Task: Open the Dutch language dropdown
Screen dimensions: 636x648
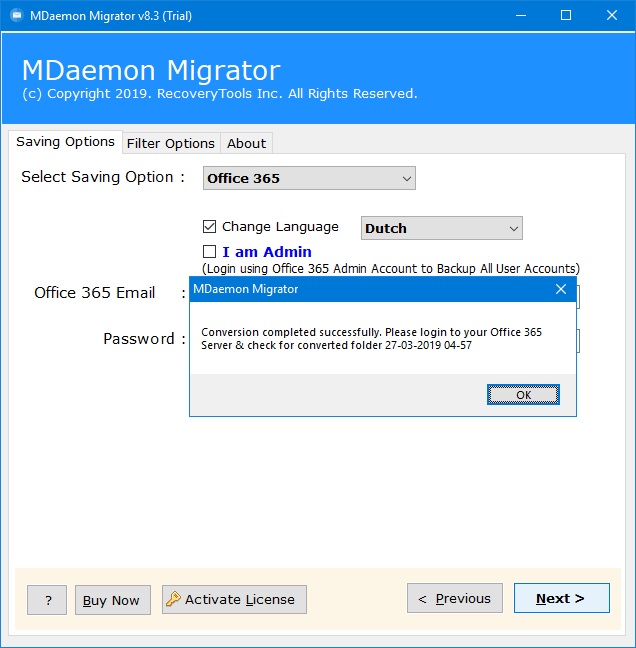Action: tap(442, 228)
